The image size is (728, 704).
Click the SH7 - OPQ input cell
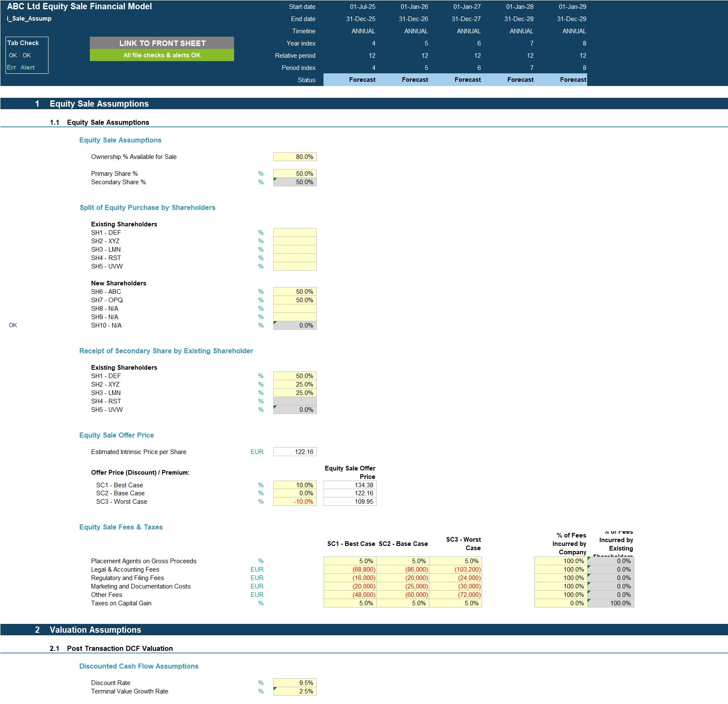(294, 300)
